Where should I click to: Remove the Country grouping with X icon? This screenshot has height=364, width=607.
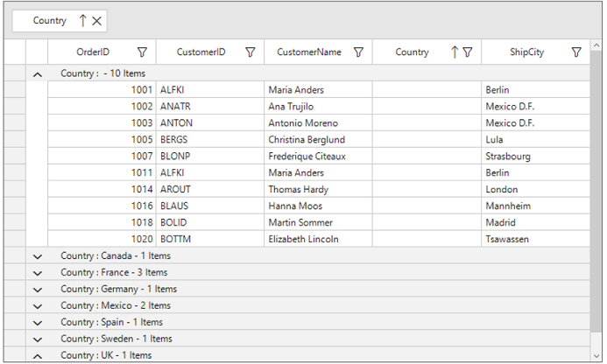click(96, 21)
